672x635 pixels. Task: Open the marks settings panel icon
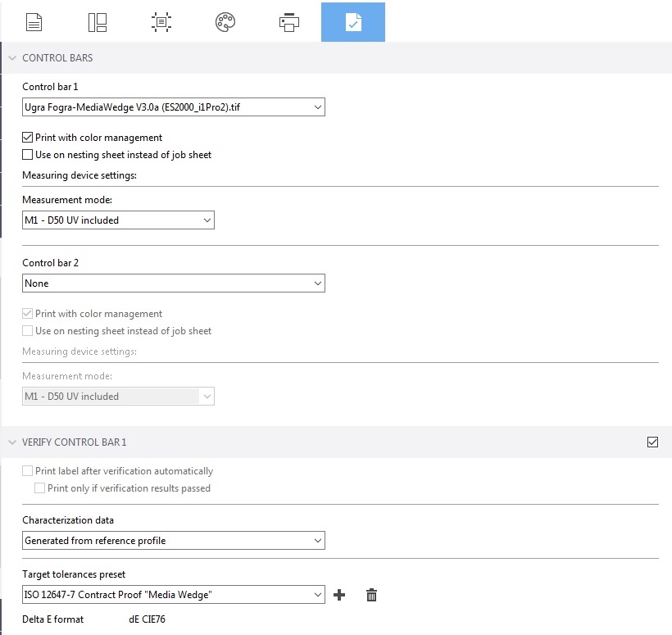161,21
